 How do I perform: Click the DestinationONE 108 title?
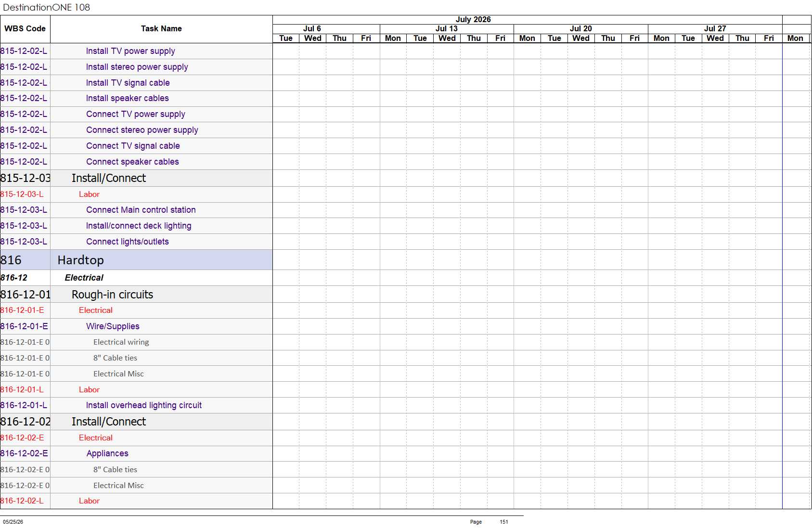coord(47,7)
